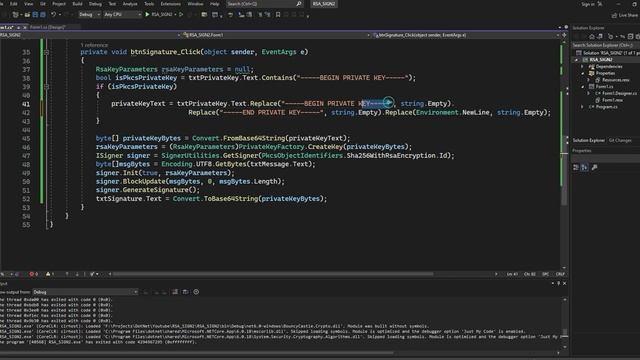The height and width of the screenshot is (360, 640).
Task: Open the Help menu
Action: 214,4
